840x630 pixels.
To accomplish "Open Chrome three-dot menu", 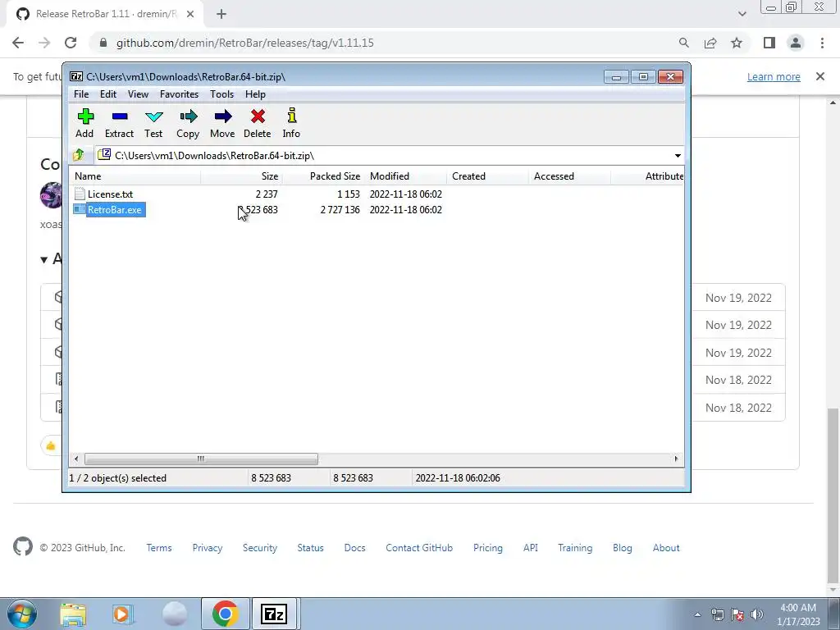I will [822, 43].
